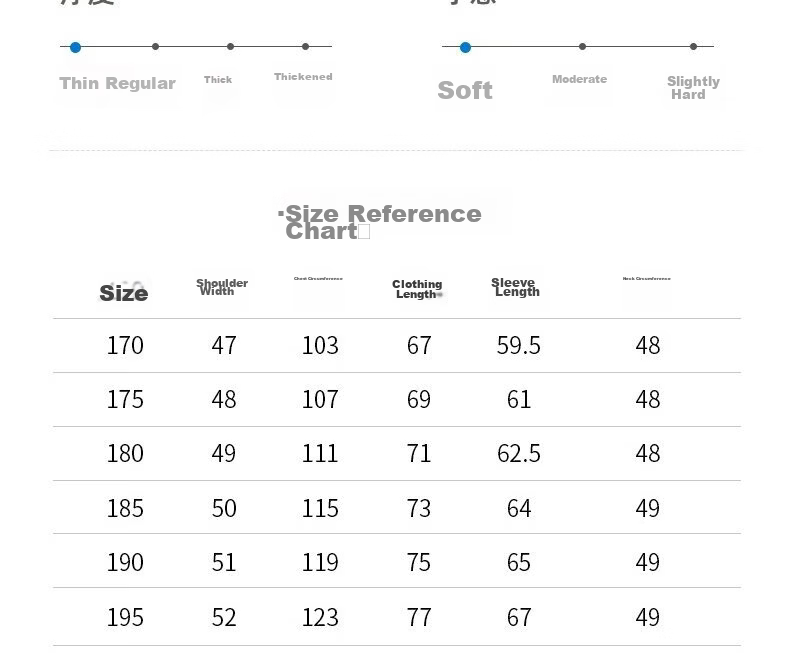
Task: Click the Size column header
Action: (x=123, y=293)
